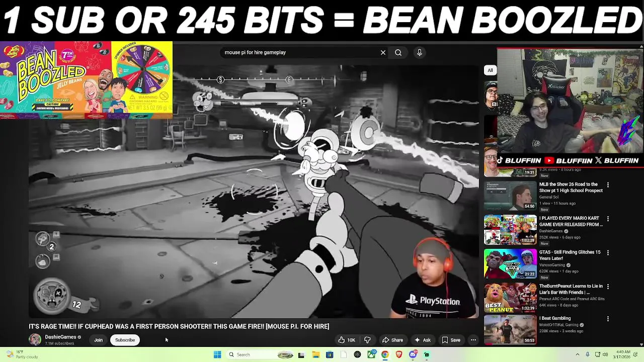This screenshot has width=644, height=362.
Task: Open options menu for 'I Beat Gambling' video
Action: click(x=608, y=318)
